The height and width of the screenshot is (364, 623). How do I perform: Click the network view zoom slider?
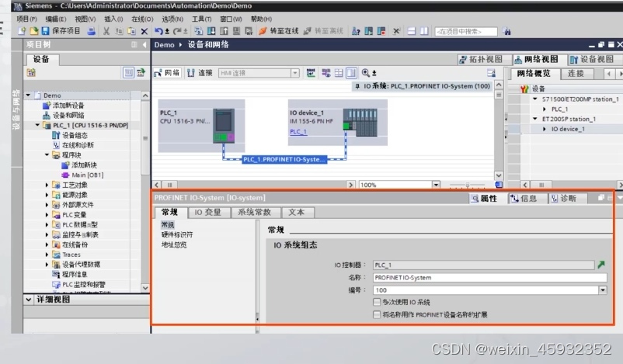tap(468, 185)
